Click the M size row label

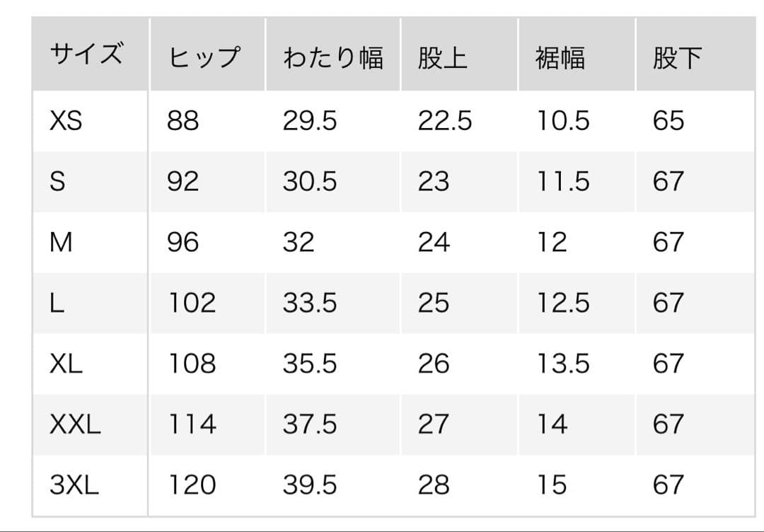tap(61, 242)
